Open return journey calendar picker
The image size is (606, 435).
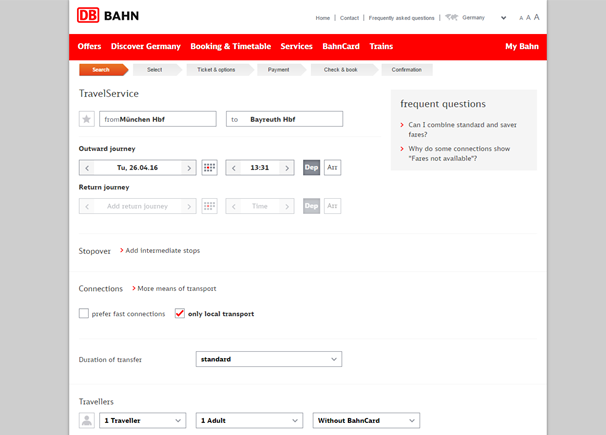209,206
